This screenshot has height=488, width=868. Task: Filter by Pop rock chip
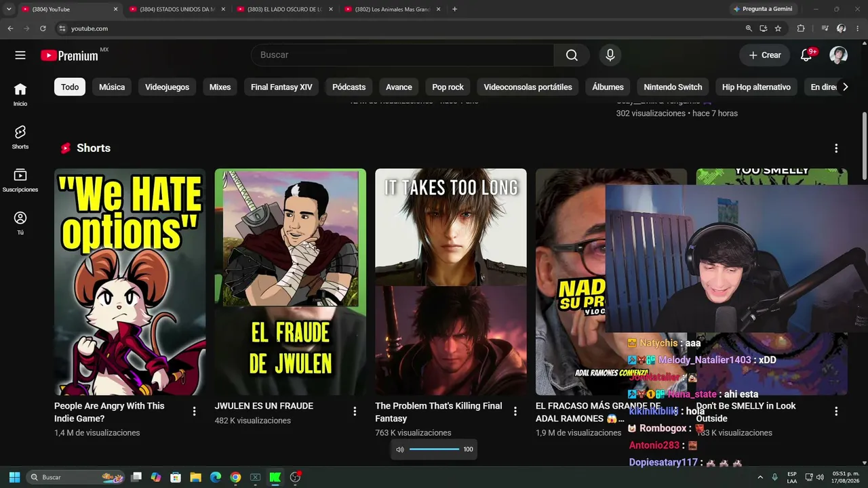coord(448,87)
